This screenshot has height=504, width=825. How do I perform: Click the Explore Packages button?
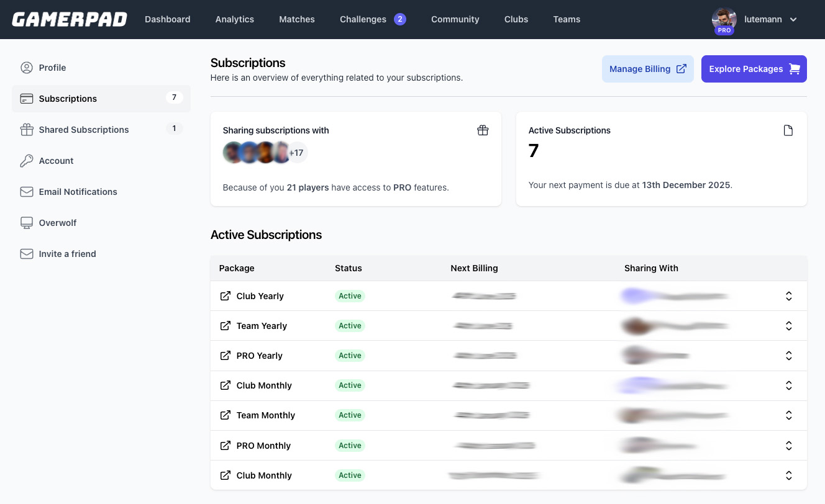[x=754, y=69]
